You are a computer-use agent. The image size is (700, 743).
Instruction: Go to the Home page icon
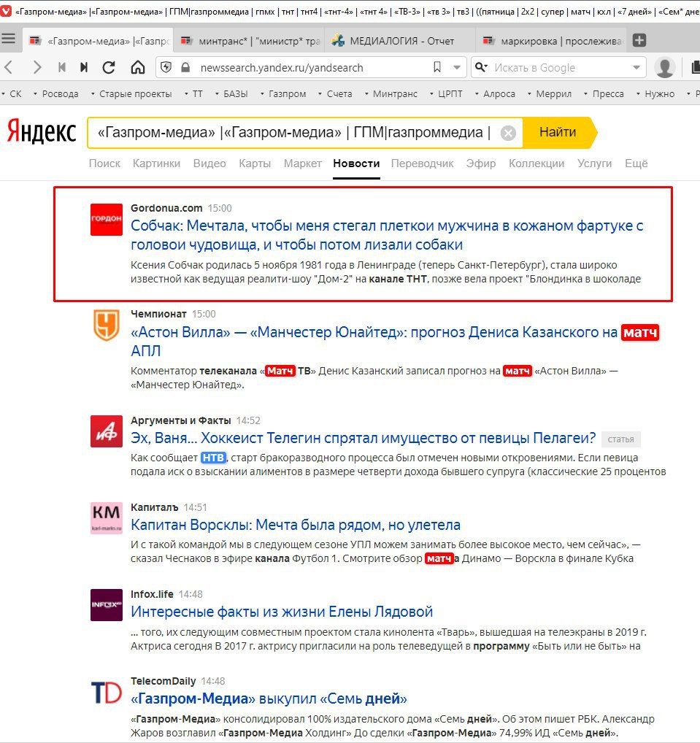click(x=138, y=68)
